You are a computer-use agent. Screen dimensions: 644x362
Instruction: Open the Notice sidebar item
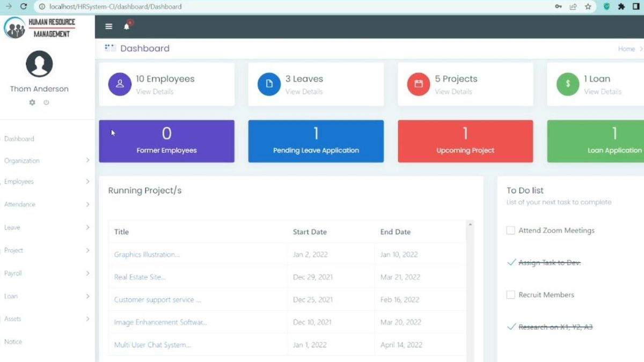pyautogui.click(x=13, y=342)
